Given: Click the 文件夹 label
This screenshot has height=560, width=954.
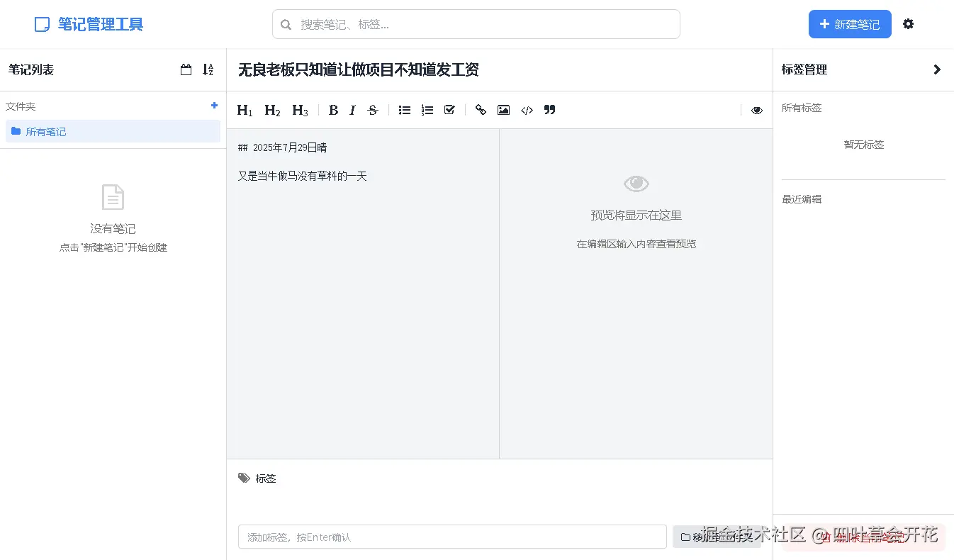Looking at the screenshot, I should tap(21, 106).
